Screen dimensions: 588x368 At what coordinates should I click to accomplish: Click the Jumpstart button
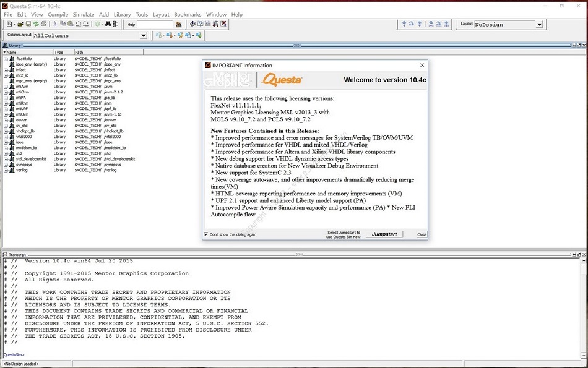(384, 234)
